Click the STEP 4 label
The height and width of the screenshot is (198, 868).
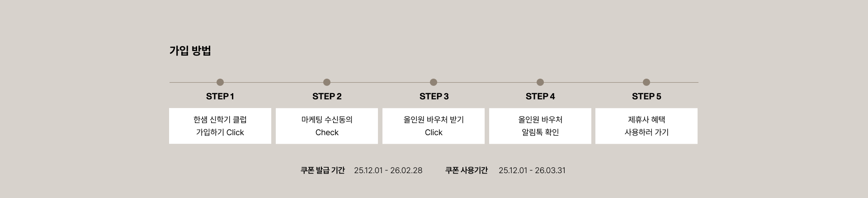pyautogui.click(x=540, y=96)
